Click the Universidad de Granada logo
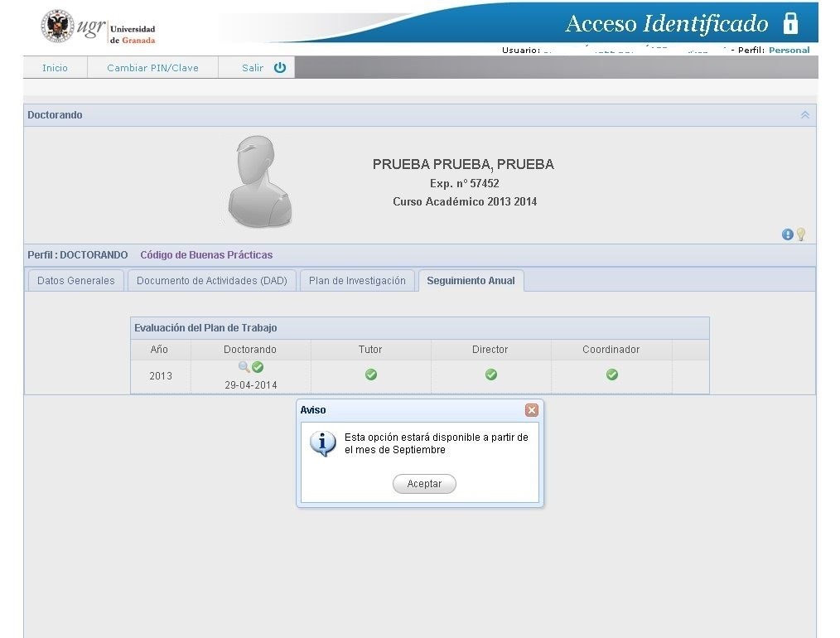Image resolution: width=840 pixels, height=638 pixels. (99, 27)
